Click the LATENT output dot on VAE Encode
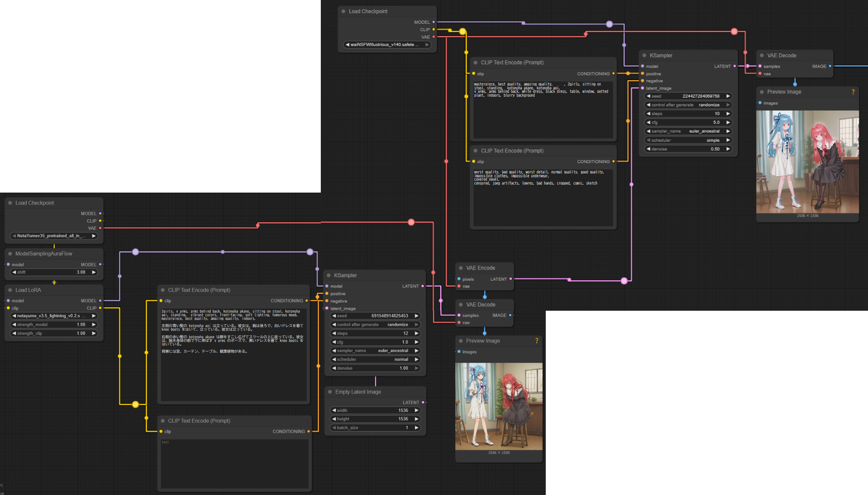The image size is (868, 495). 510,279
